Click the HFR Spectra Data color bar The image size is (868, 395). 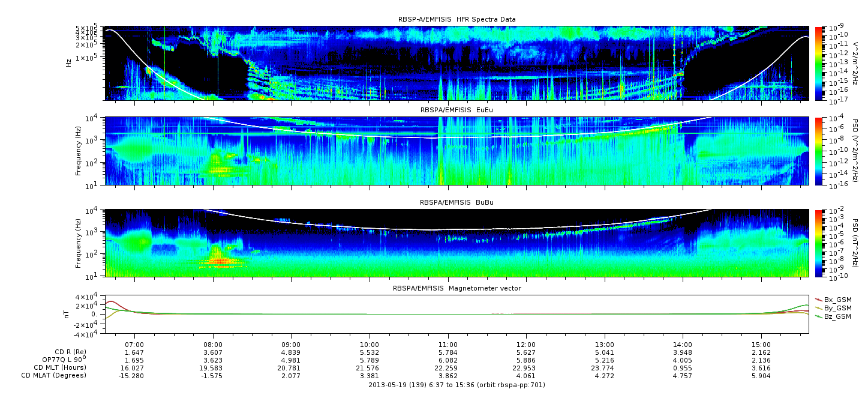(819, 63)
